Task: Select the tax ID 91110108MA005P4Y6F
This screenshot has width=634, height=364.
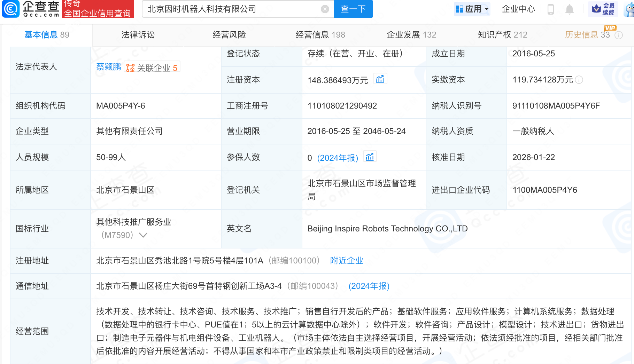Action: point(556,106)
